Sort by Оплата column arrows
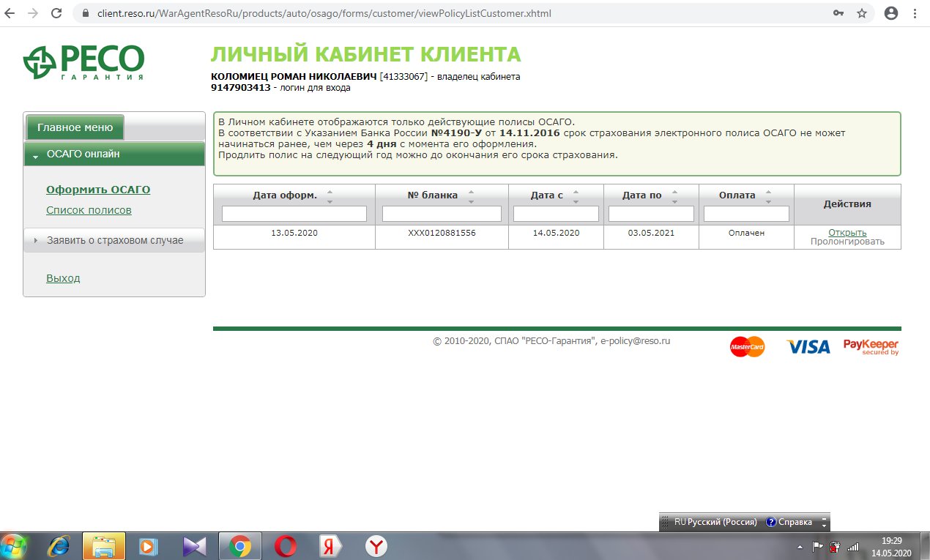 pyautogui.click(x=768, y=195)
